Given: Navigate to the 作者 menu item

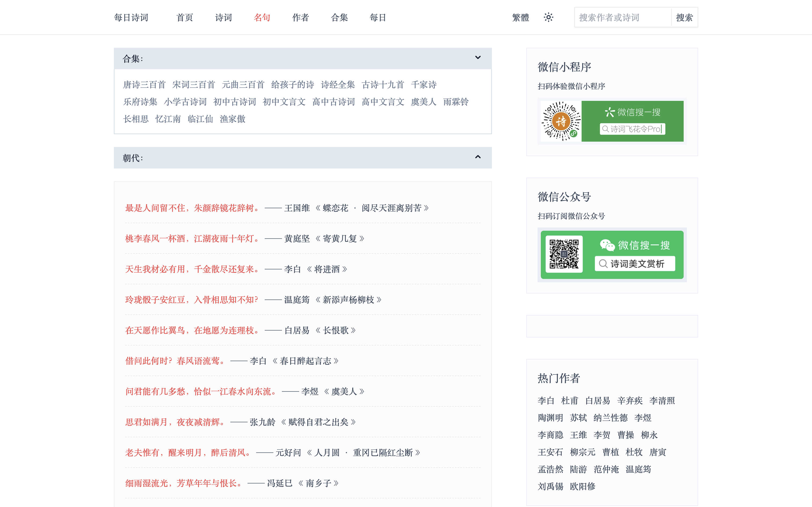Looking at the screenshot, I should [301, 17].
